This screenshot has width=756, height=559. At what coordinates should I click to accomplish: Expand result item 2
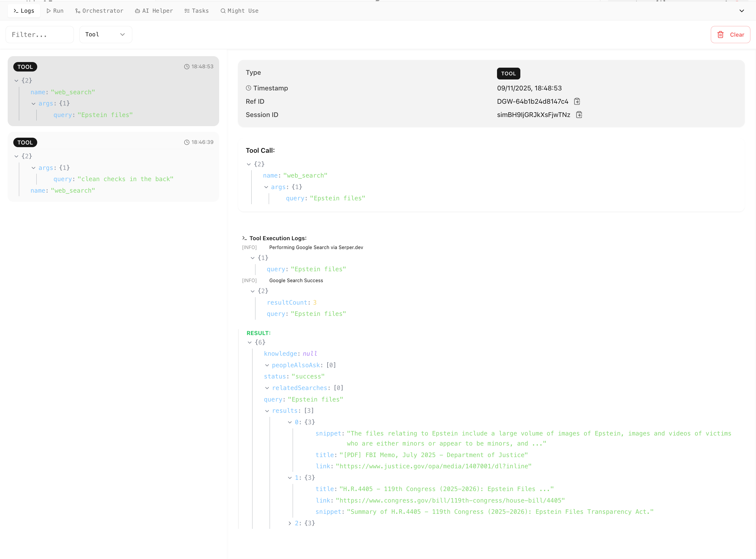[289, 523]
